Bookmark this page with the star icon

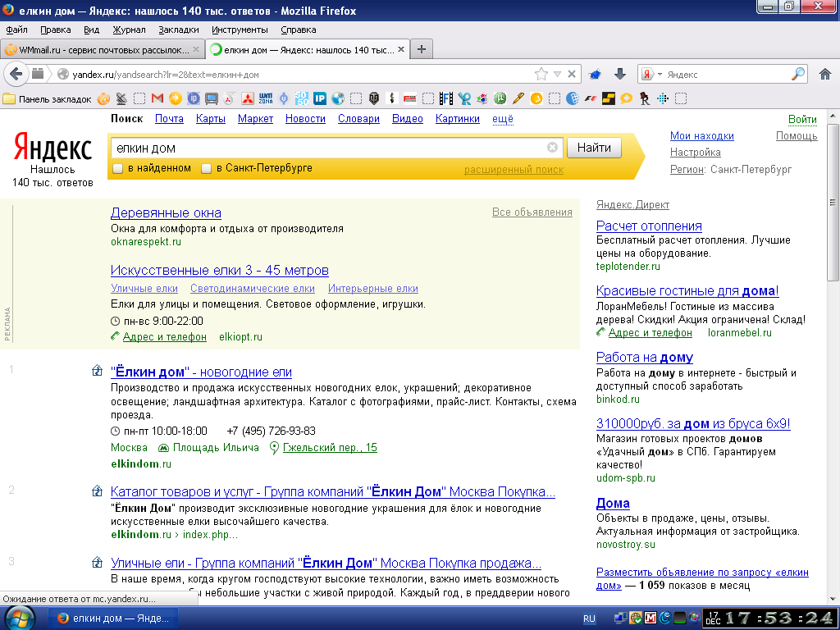541,74
